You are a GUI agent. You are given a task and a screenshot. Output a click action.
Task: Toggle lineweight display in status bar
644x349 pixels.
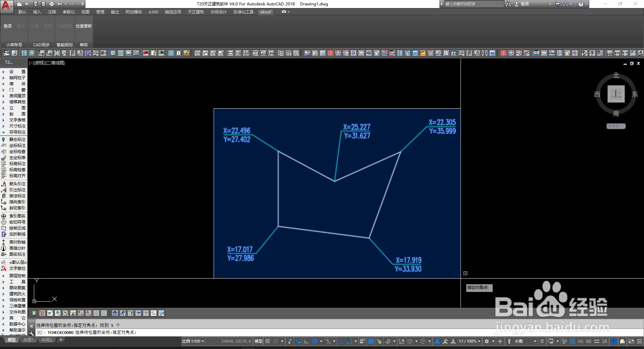click(363, 341)
